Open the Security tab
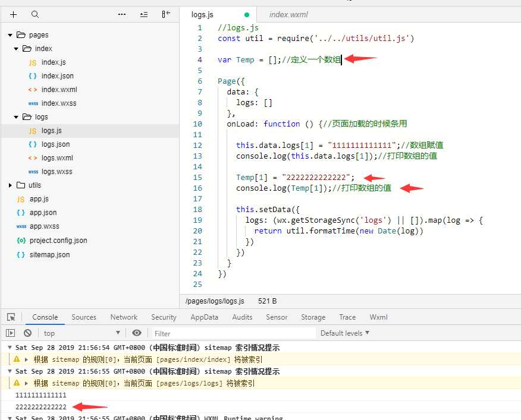 (x=164, y=317)
